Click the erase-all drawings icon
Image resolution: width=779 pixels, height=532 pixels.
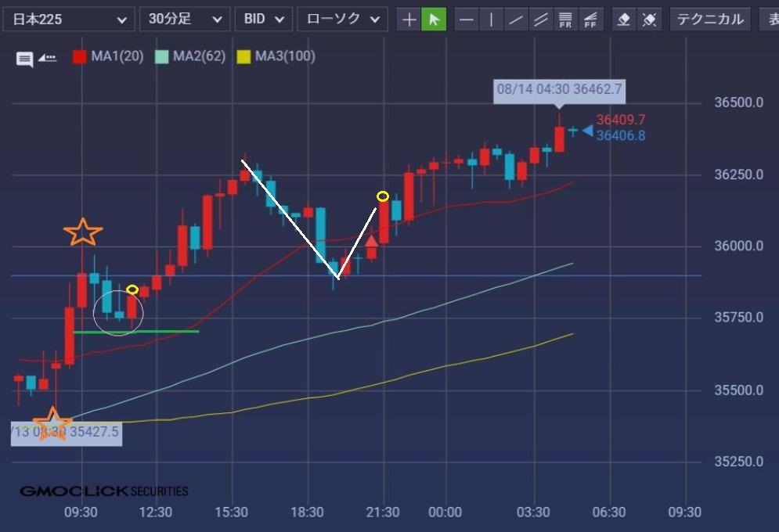(x=649, y=20)
